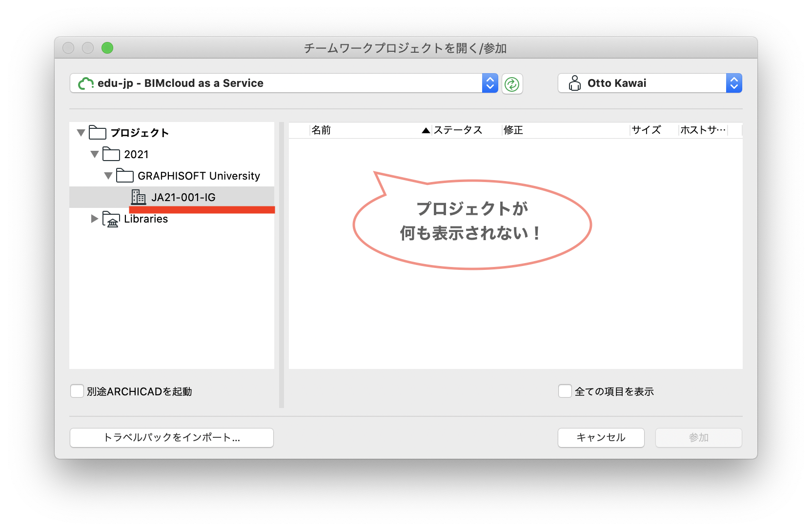Select the GRAPHISOFT University folder

[199, 176]
